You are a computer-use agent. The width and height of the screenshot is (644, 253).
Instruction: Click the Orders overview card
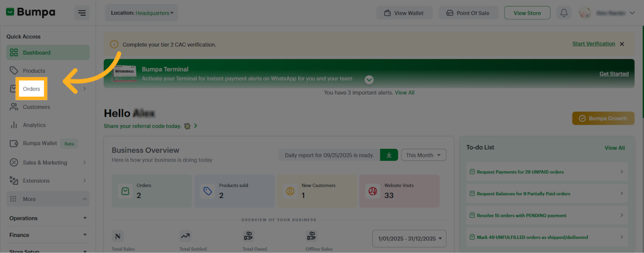(x=152, y=191)
